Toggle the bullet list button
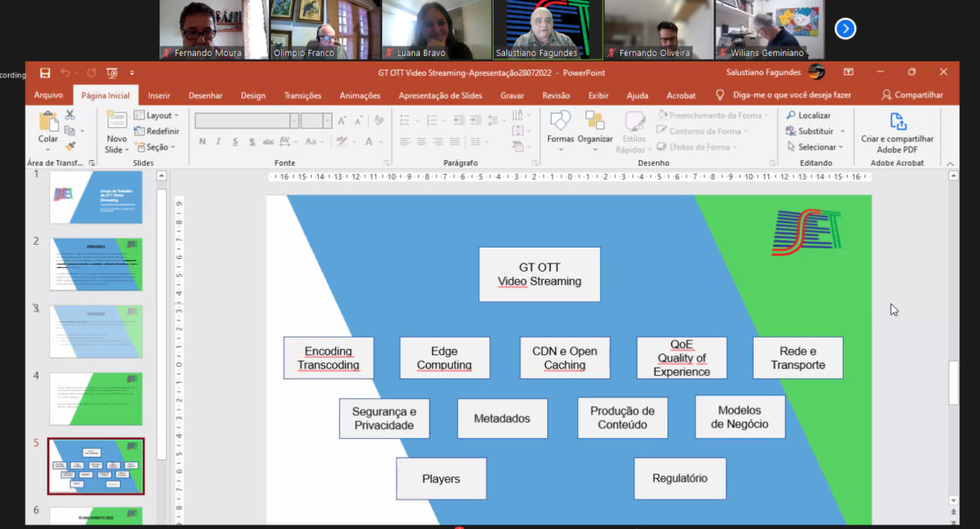This screenshot has height=529, width=980. click(407, 120)
